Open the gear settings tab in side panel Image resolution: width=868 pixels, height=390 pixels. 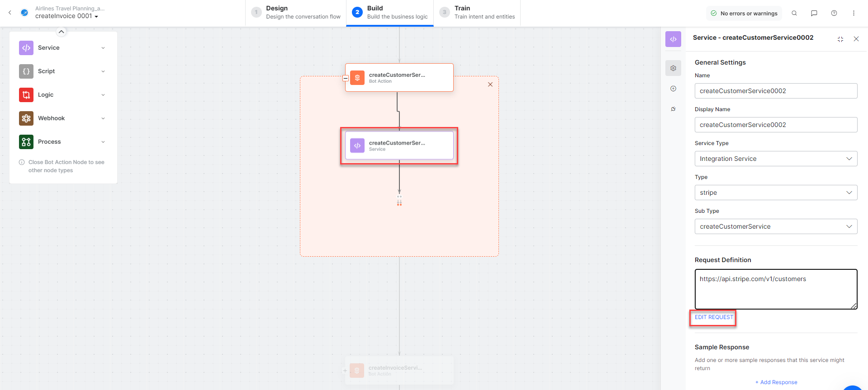pos(674,68)
